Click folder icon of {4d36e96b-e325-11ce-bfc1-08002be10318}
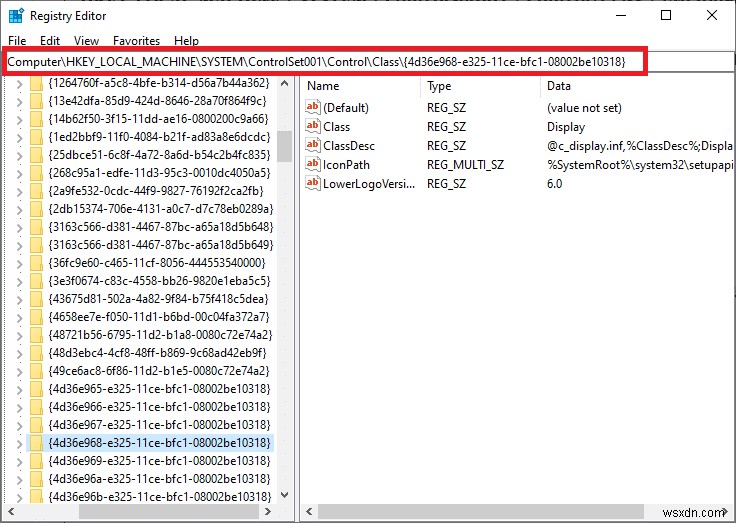The image size is (736, 523). (36, 496)
